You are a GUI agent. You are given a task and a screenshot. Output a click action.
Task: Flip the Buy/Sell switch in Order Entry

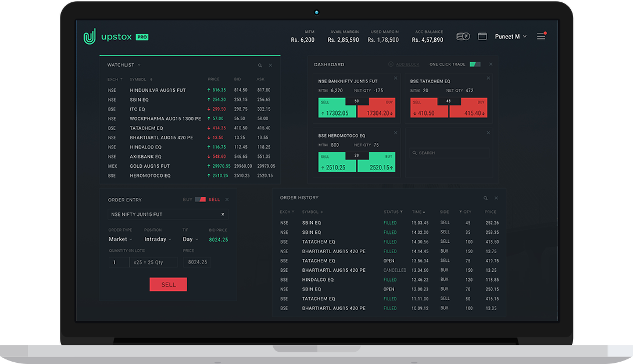[x=200, y=200]
